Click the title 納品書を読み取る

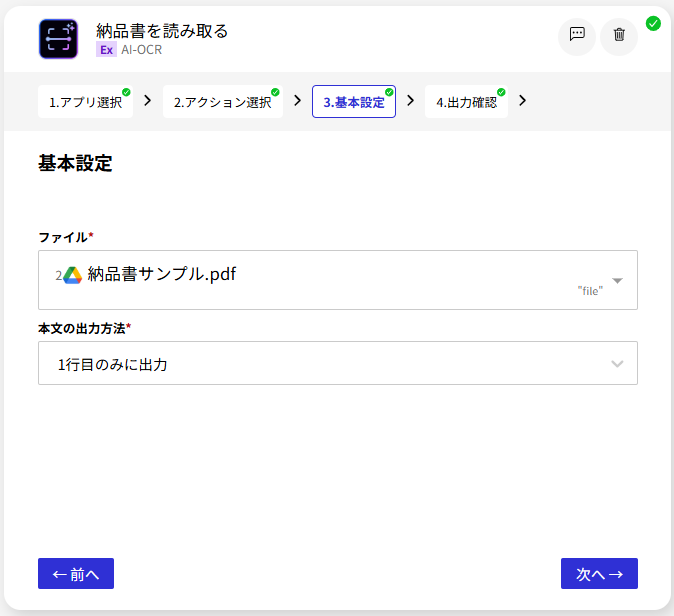point(162,31)
